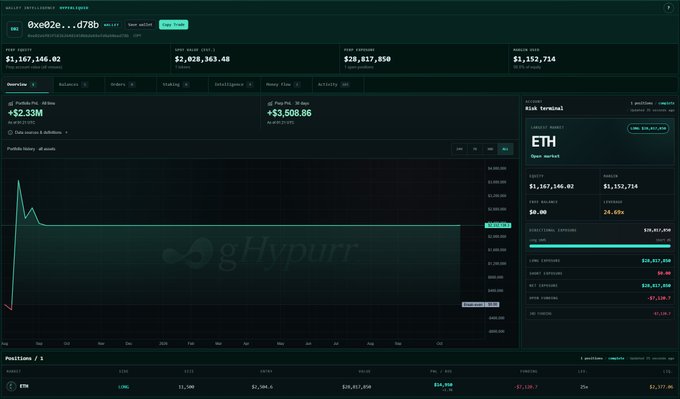Click the Copy Trade button

tap(173, 25)
